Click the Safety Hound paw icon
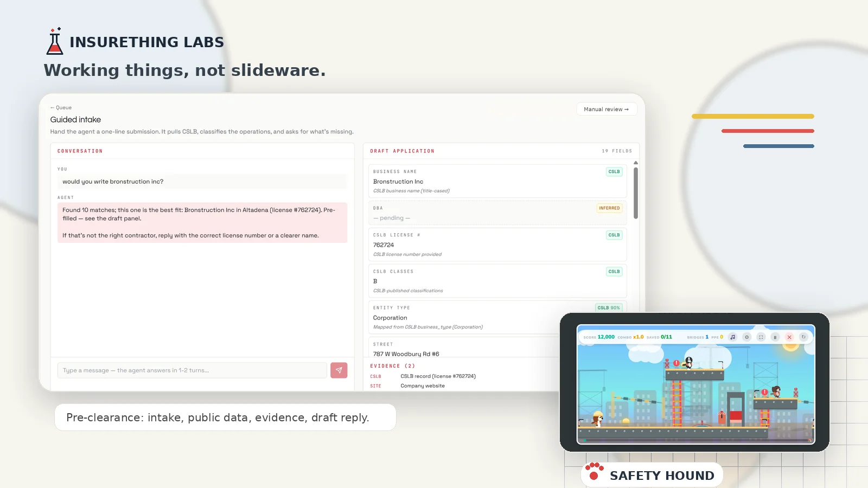 595,471
